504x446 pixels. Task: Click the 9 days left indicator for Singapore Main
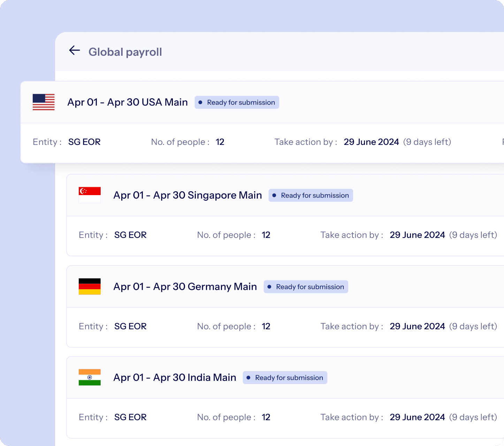pos(473,235)
